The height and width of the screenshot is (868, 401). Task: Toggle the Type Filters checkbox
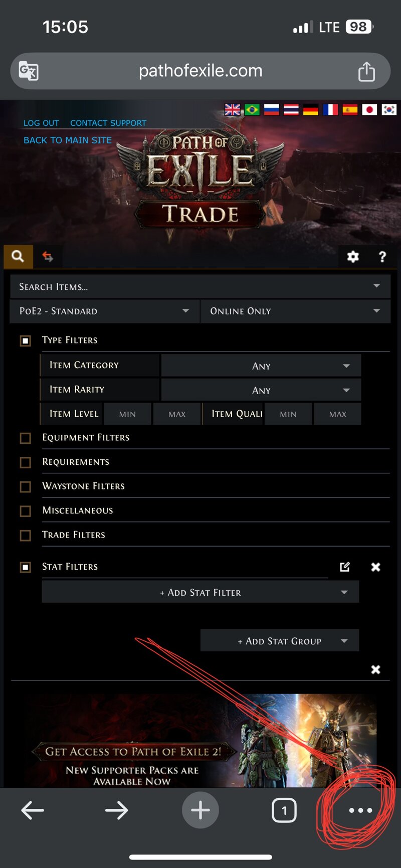pos(25,340)
